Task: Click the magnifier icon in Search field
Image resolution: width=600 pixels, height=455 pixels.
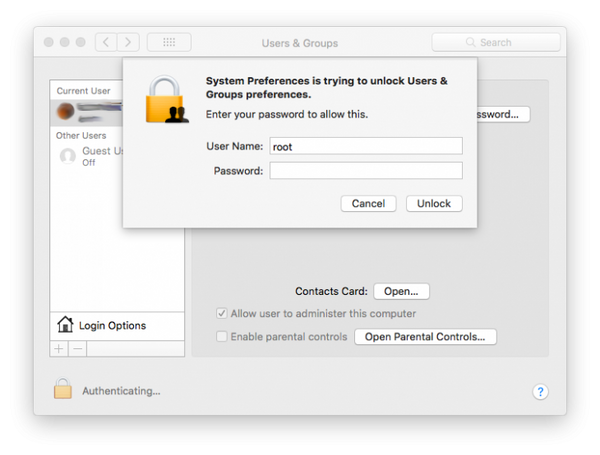Action: 470,42
